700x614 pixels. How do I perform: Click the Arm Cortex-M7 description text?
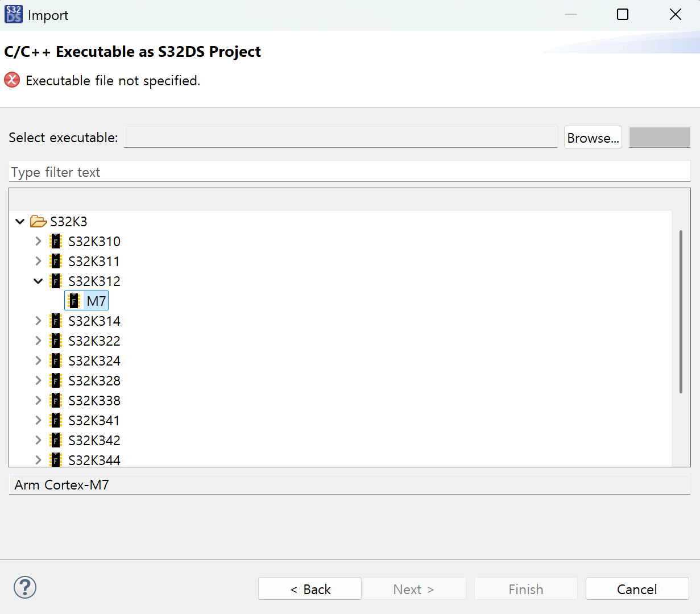point(62,485)
